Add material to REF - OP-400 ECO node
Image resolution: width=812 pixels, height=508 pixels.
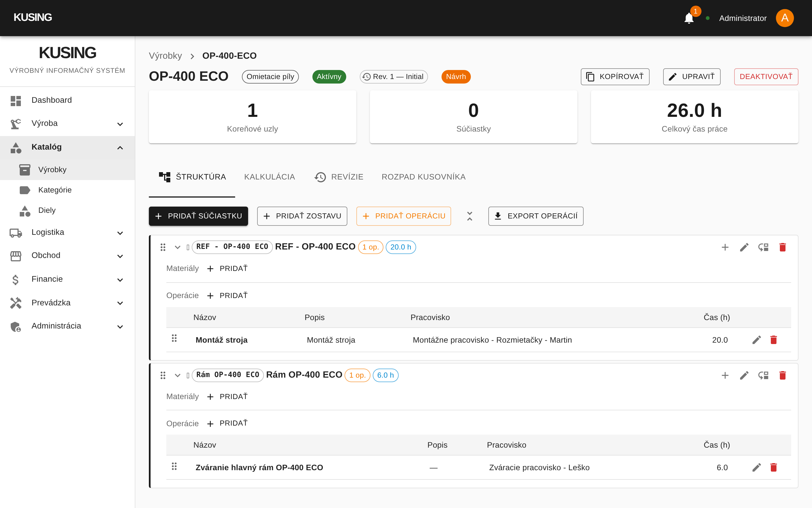pos(228,268)
